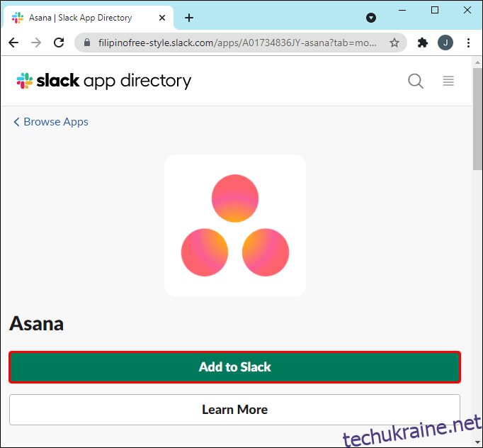The image size is (483, 448).
Task: Minimize the browser window
Action: tap(402, 10)
